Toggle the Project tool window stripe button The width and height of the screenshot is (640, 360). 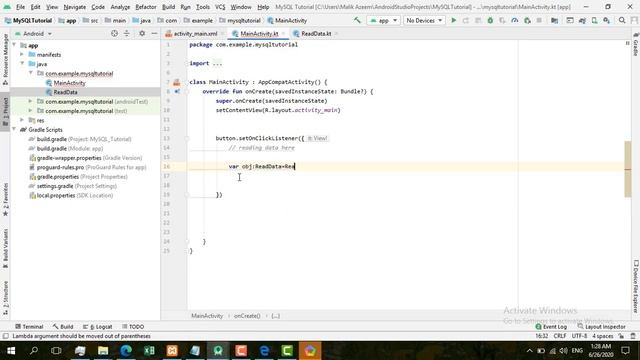coord(5,111)
